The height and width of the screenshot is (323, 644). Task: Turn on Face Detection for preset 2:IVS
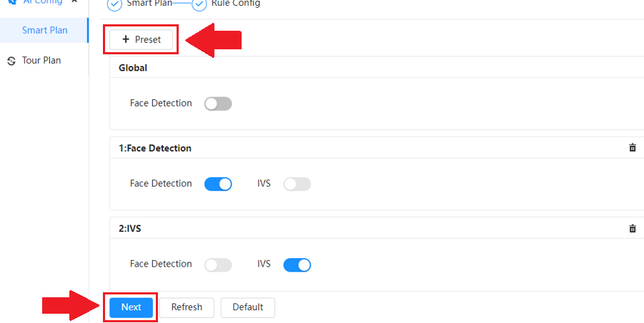pyautogui.click(x=218, y=264)
